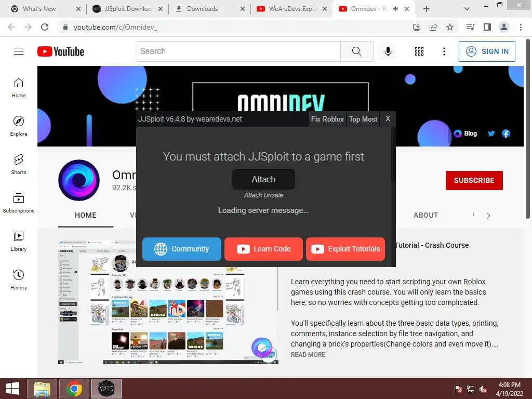Image resolution: width=532 pixels, height=399 pixels.
Task: Click Chrome icon in taskbar
Action: pyautogui.click(x=74, y=389)
